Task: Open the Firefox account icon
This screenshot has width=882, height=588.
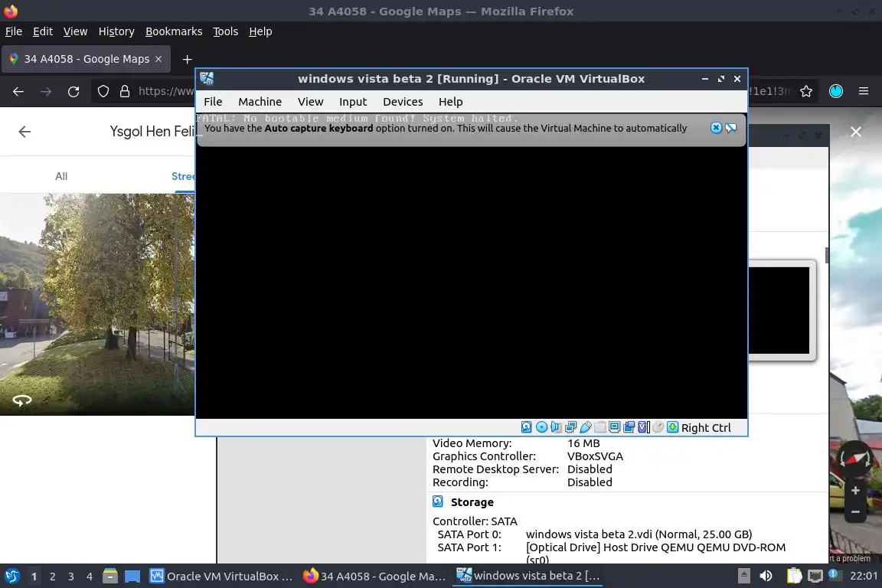Action: [836, 91]
